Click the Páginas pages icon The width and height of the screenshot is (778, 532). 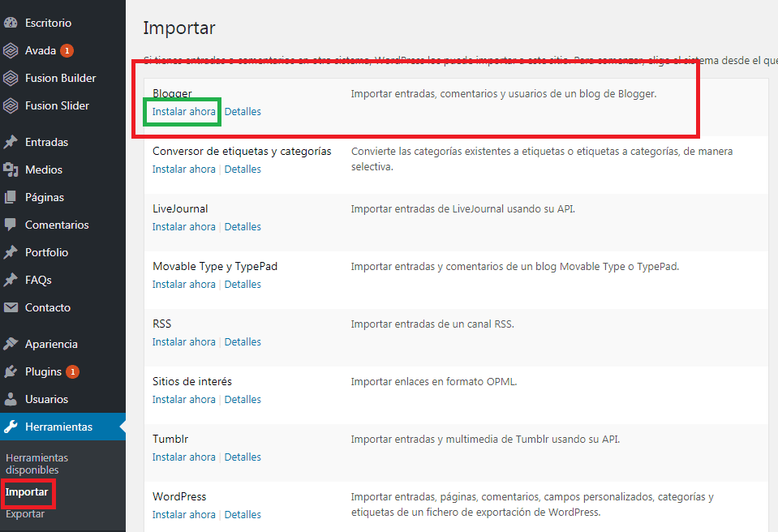click(11, 197)
